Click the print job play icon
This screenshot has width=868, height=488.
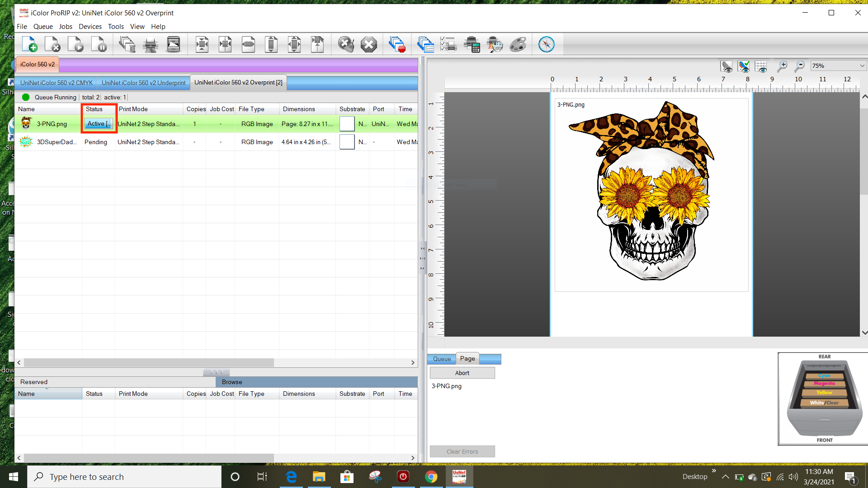coord(75,44)
